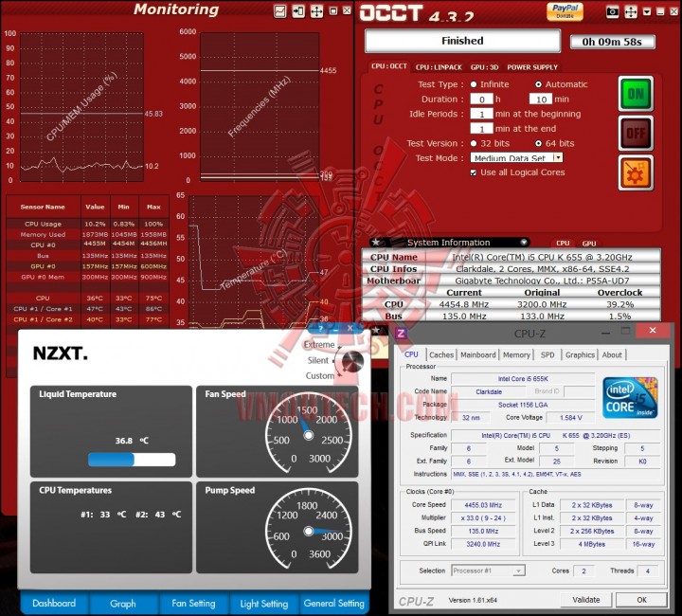The image size is (682, 616).
Task: Click the CPU Usage row in sensor table
Action: click(x=87, y=224)
